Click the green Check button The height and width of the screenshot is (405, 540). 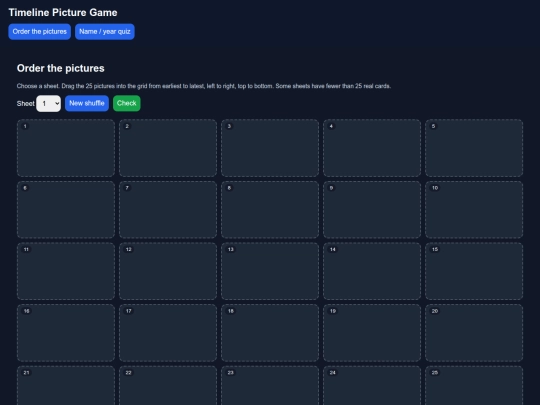point(127,103)
